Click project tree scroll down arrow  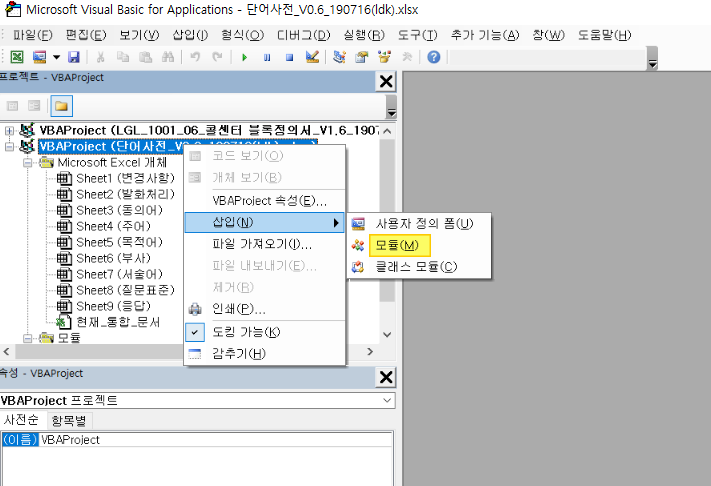[387, 335]
